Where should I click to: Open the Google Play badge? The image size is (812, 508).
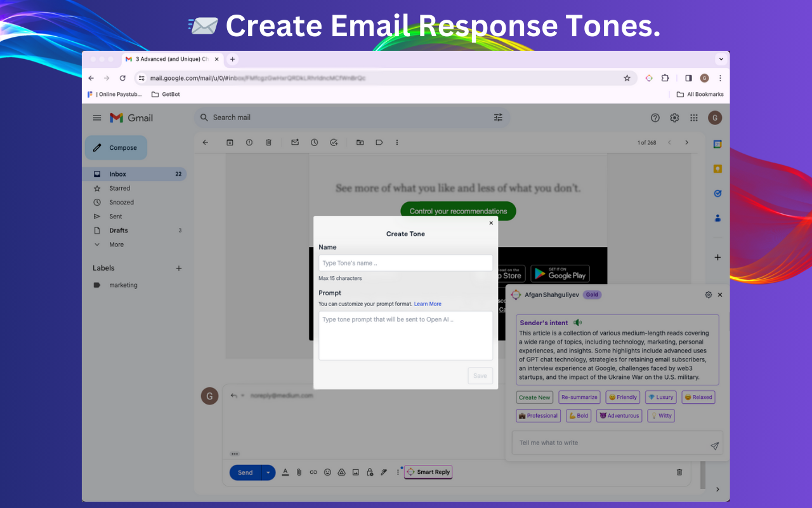pyautogui.click(x=560, y=274)
